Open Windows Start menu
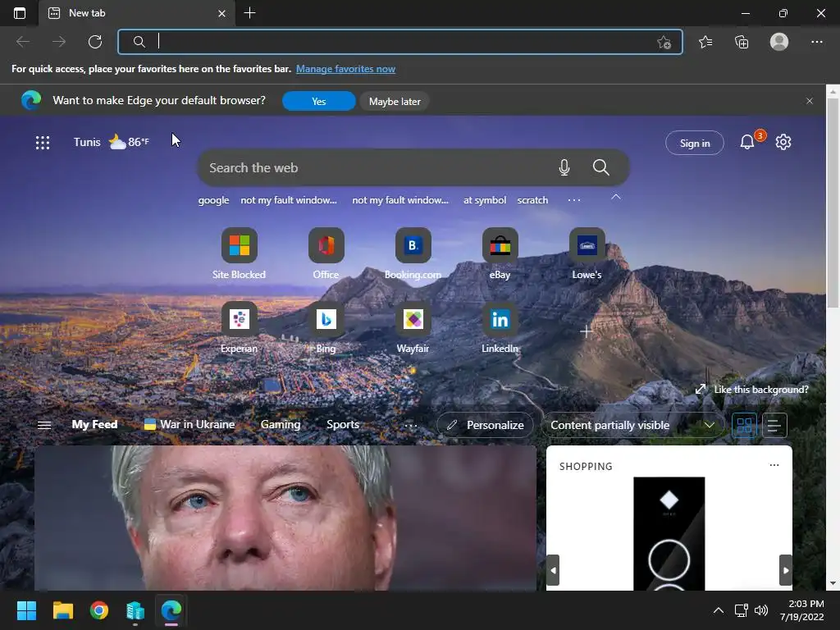 tap(26, 610)
